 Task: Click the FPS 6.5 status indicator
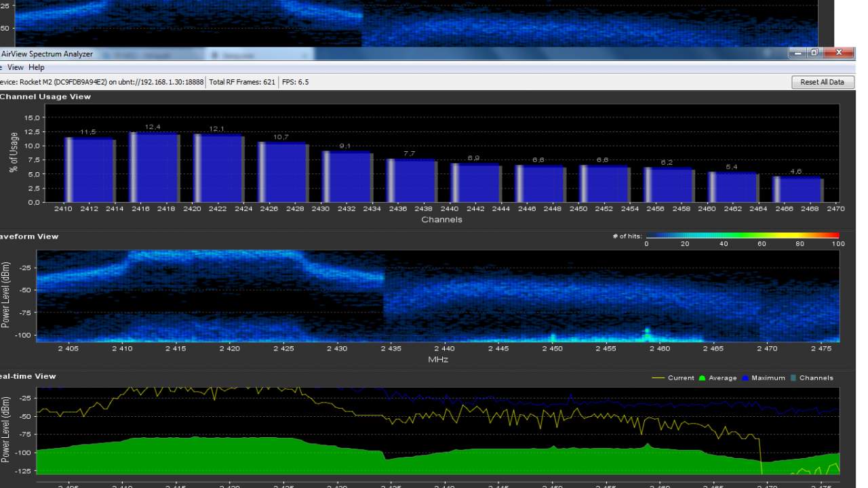coord(295,82)
